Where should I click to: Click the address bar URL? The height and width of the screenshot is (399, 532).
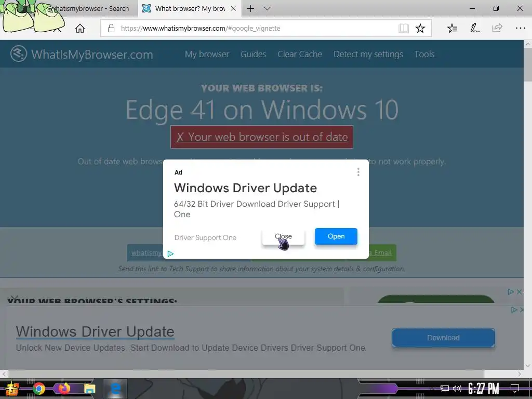pyautogui.click(x=201, y=28)
